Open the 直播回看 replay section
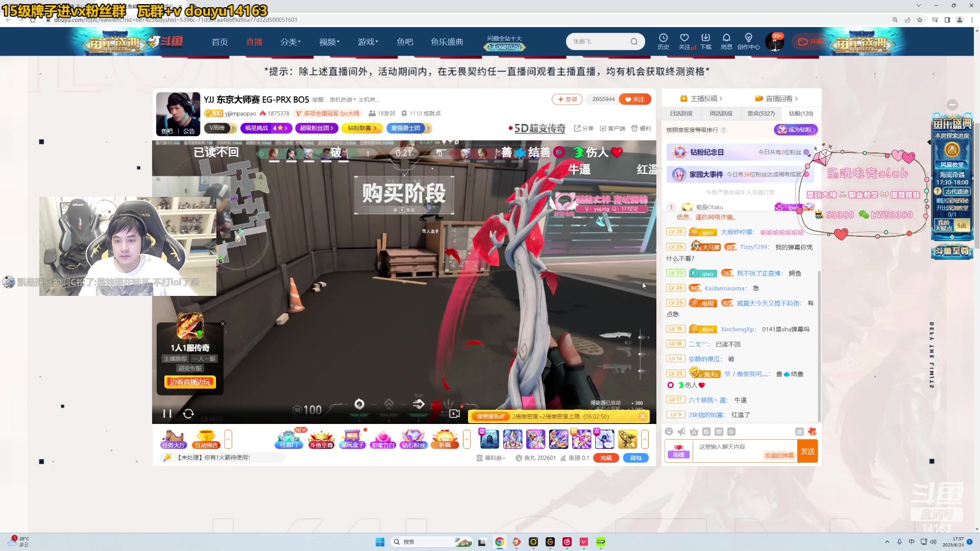980x551 pixels. [776, 98]
